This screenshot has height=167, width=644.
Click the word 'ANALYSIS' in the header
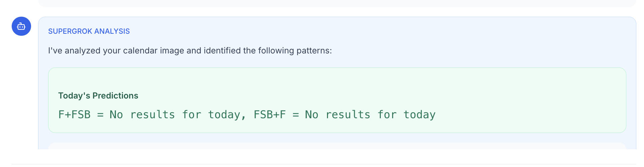click(x=112, y=31)
